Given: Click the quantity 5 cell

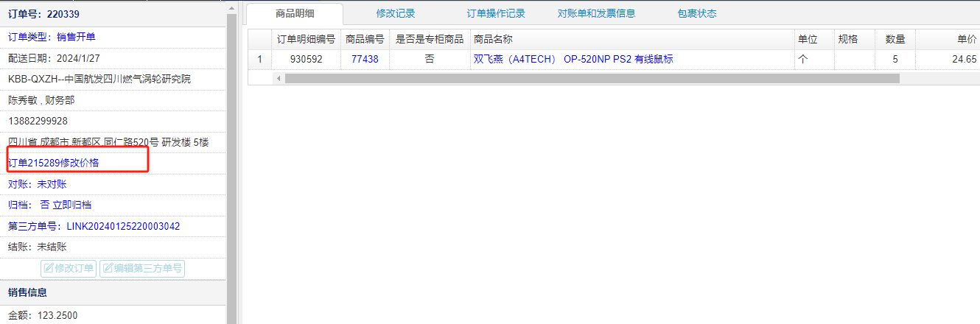Looking at the screenshot, I should 895,59.
